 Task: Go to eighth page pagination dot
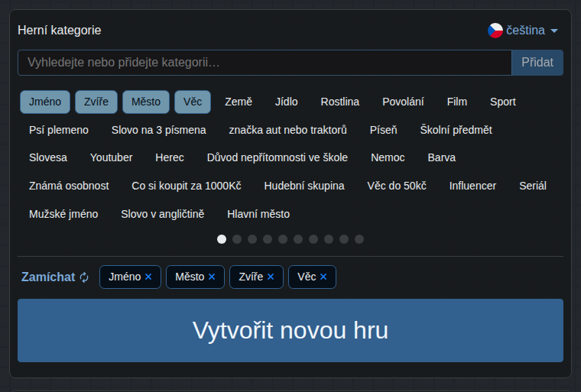(x=329, y=239)
